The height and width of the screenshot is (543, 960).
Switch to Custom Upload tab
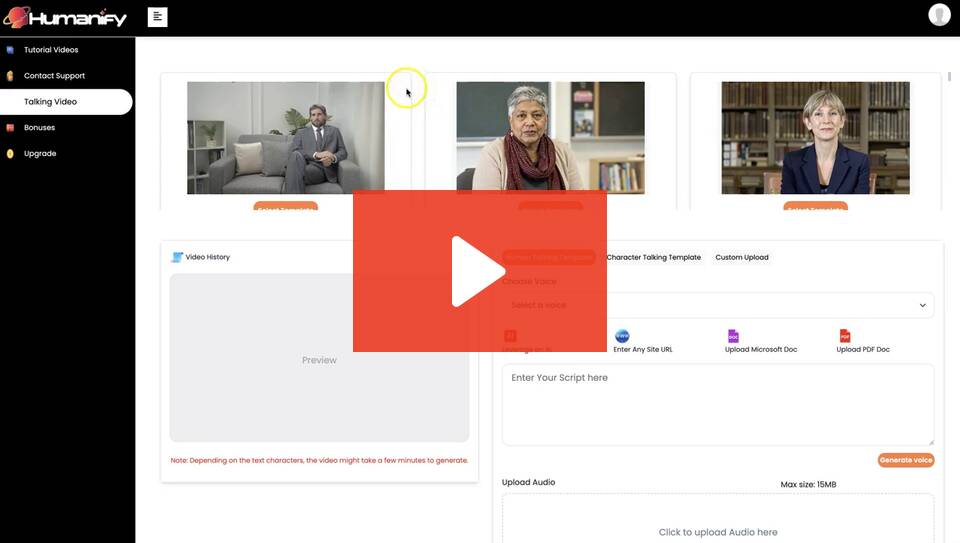tap(741, 257)
